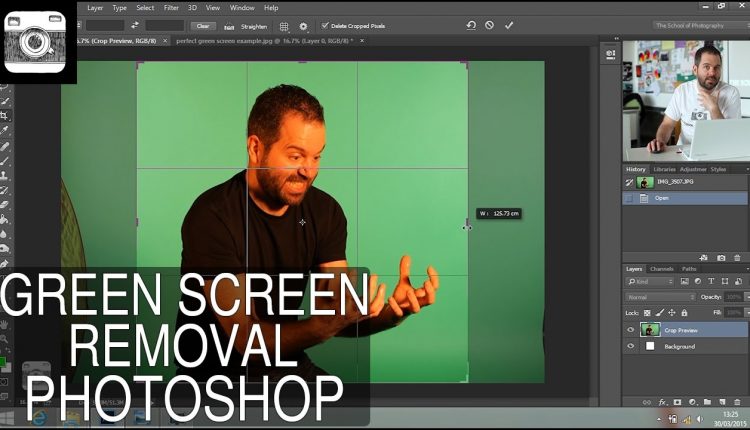Screen dimensions: 750x430
Task: Select the Clone Stamp tool
Action: [x=4, y=176]
